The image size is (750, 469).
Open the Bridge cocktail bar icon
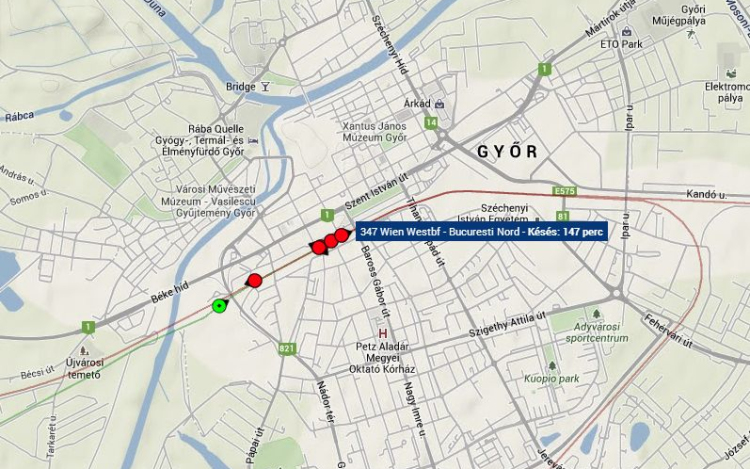265,87
